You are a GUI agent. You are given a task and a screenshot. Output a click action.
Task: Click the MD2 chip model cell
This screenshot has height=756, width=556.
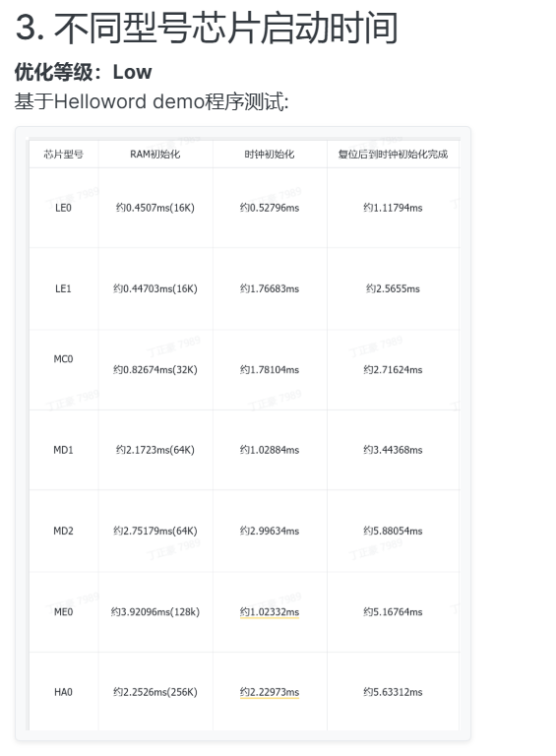coord(64,531)
